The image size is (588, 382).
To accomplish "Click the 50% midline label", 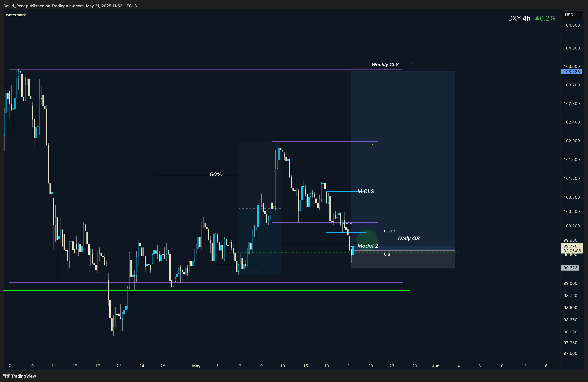I will tap(215, 175).
